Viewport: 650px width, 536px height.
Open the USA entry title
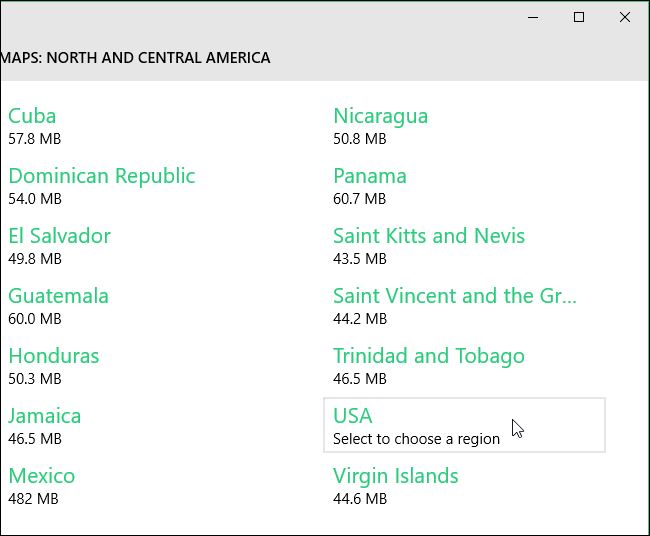click(x=353, y=415)
